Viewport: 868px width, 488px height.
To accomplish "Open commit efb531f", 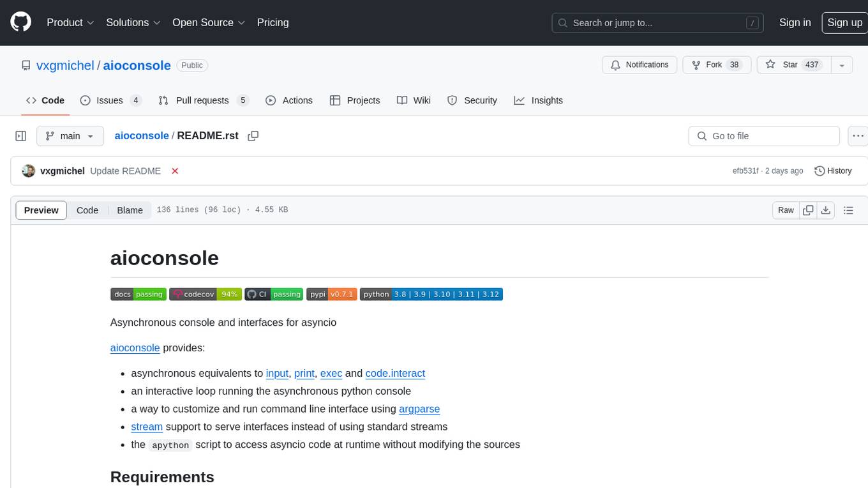I will click(x=745, y=171).
